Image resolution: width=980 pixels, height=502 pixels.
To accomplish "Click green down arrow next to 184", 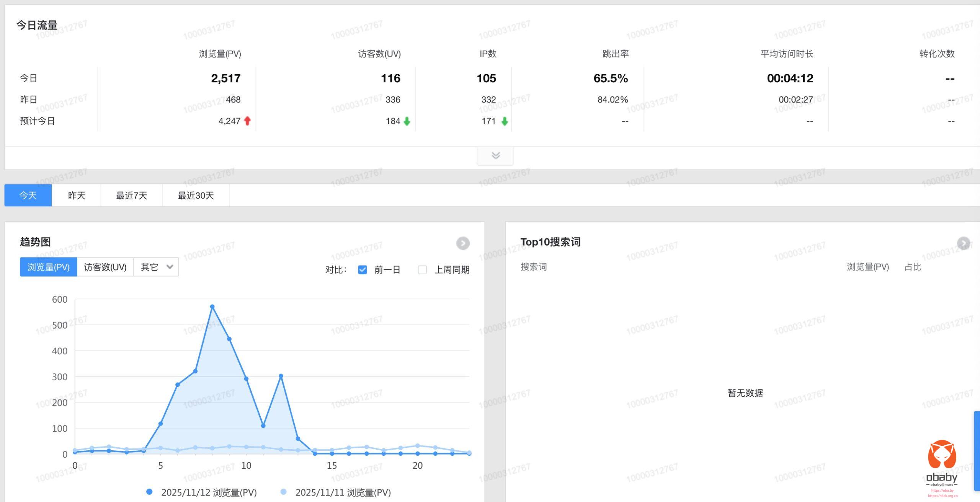I will [407, 121].
